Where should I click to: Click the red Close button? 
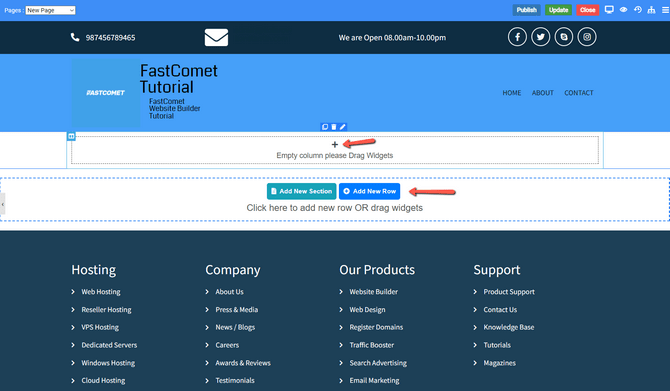coord(588,10)
